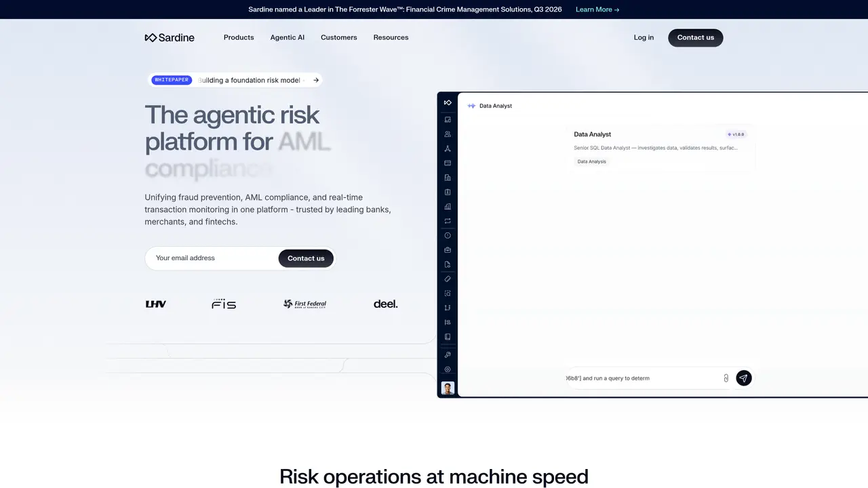Follow the Learn More link in the banner
The width and height of the screenshot is (868, 488).
(597, 9)
